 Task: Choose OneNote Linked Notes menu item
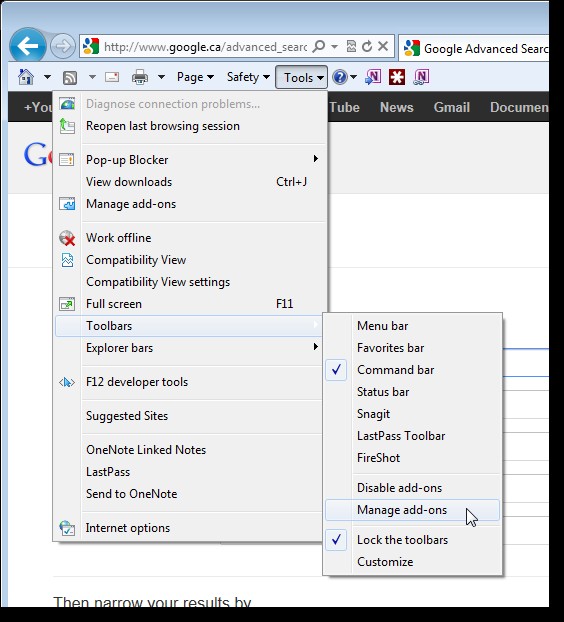[x=190, y=450]
